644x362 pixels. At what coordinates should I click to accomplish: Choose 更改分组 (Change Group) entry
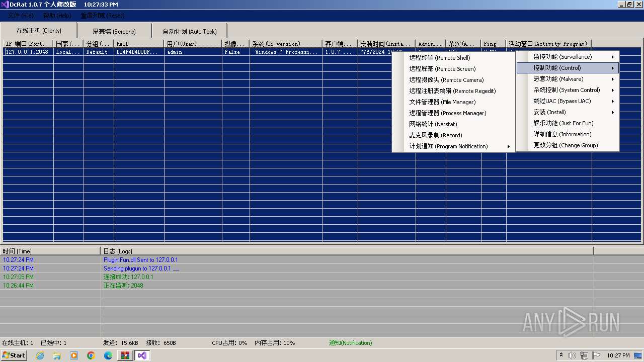(x=568, y=145)
